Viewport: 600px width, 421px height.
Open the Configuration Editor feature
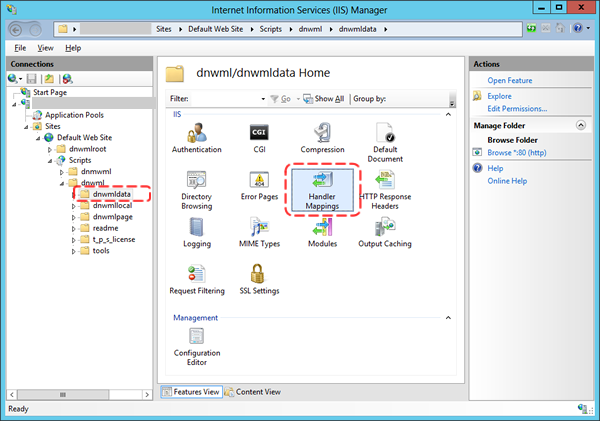click(196, 347)
